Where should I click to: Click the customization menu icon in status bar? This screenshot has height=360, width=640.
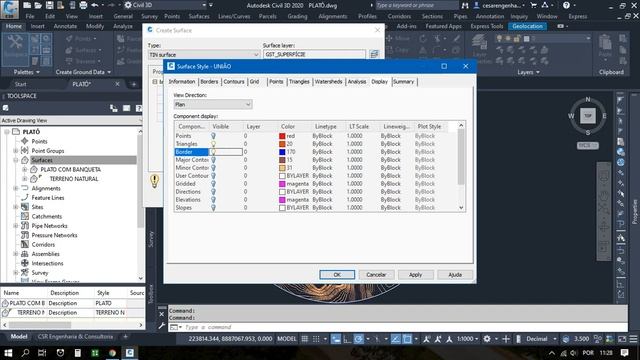(633, 339)
